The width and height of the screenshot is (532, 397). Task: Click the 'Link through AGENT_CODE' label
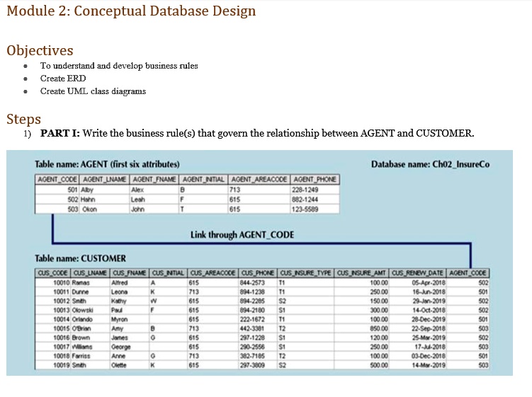pos(242,235)
